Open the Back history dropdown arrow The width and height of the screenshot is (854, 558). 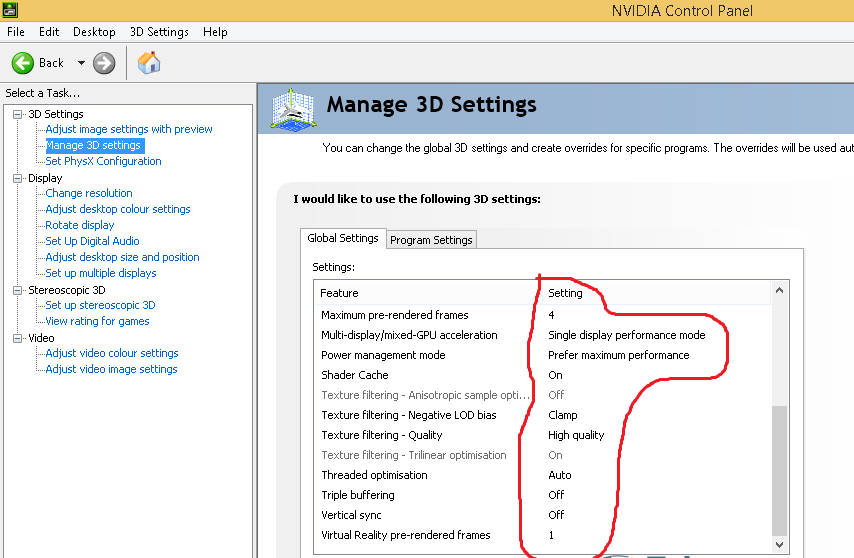81,63
